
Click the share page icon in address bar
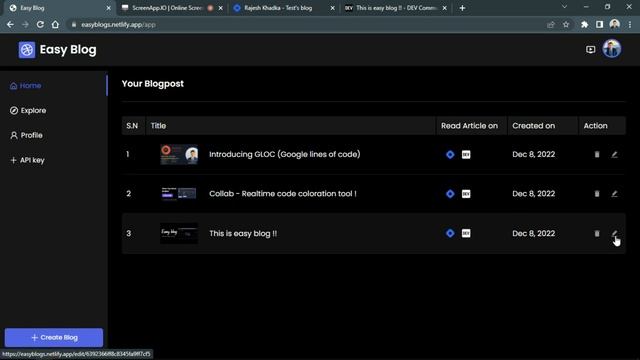(551, 24)
